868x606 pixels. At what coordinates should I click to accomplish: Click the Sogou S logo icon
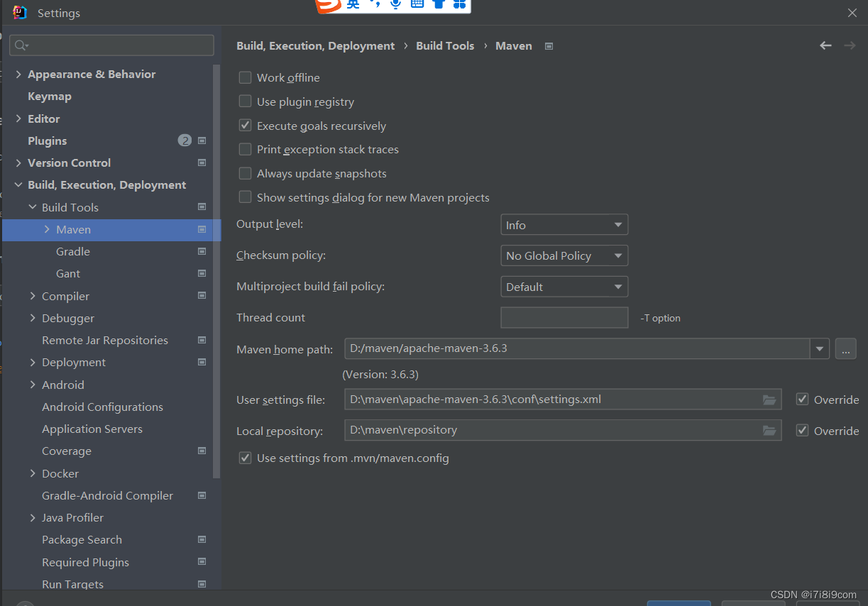click(x=328, y=5)
